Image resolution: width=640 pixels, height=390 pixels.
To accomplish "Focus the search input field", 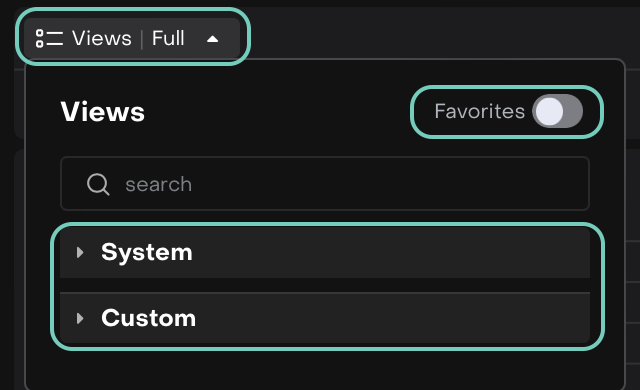I will click(325, 184).
